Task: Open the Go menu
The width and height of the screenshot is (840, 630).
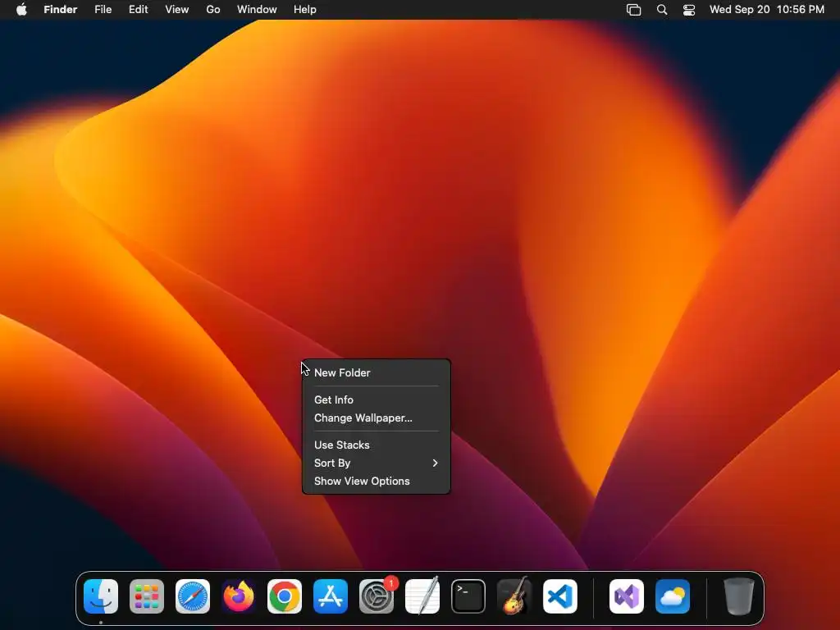Action: coord(213,10)
